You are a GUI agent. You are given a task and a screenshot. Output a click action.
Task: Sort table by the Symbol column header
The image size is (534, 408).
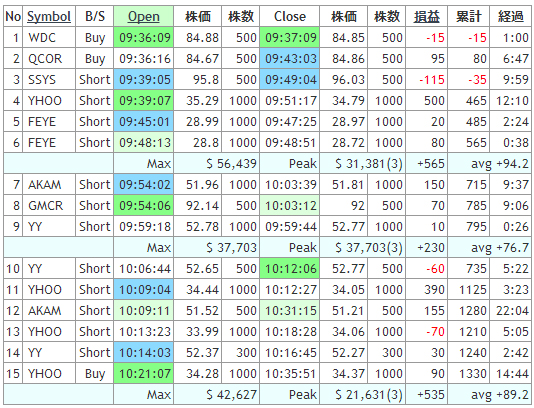pos(49,16)
